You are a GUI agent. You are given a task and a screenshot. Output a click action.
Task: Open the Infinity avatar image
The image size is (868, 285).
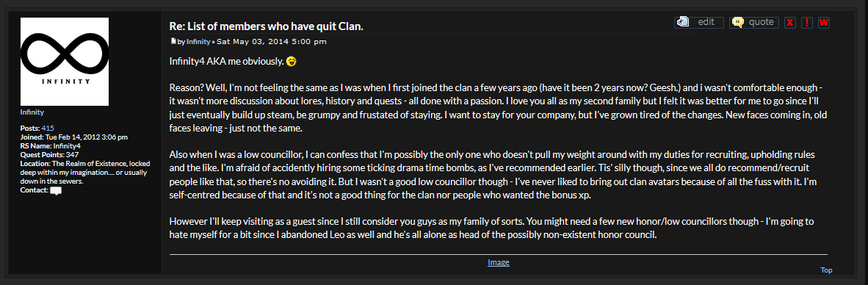coord(64,62)
